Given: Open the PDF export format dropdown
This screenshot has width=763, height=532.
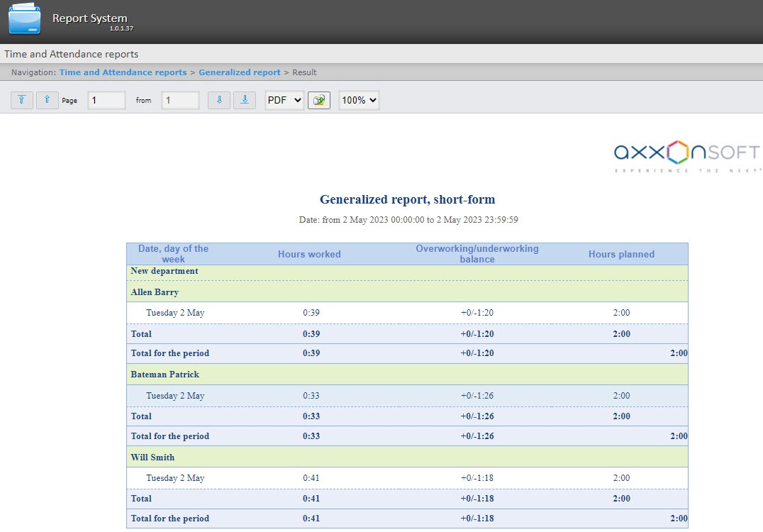Looking at the screenshot, I should [x=284, y=101].
